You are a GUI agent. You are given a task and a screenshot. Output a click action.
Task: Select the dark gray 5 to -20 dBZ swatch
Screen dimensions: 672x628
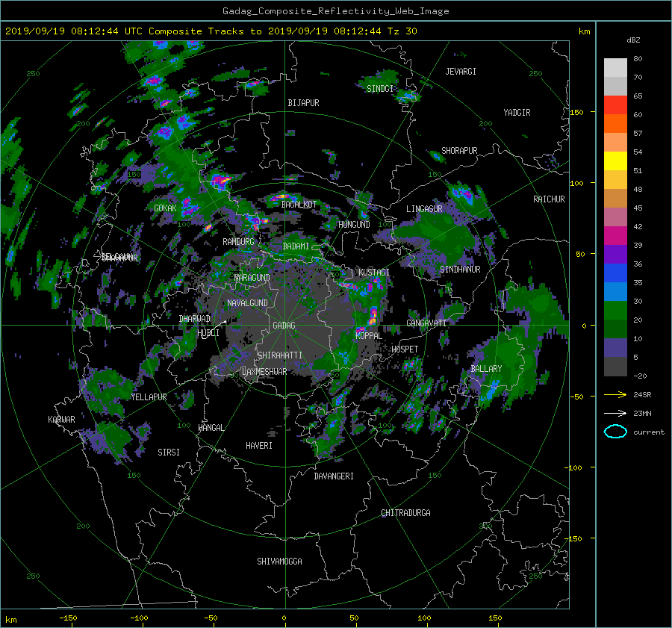pyautogui.click(x=615, y=367)
